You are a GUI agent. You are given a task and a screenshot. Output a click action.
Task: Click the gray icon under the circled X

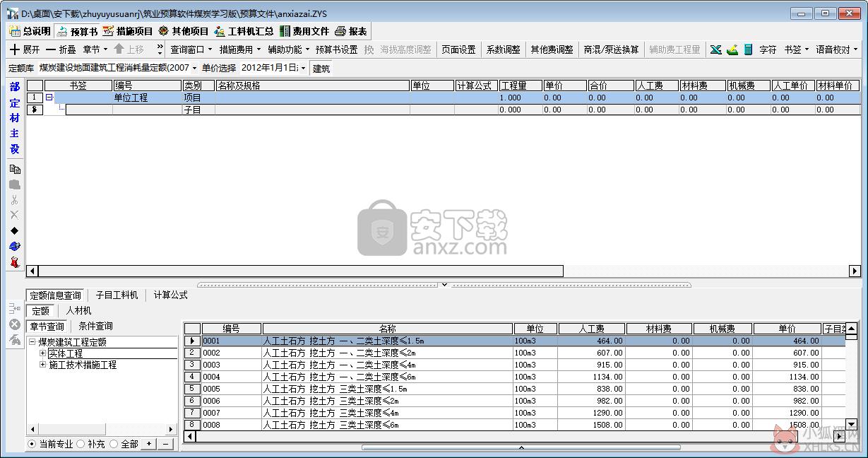[x=15, y=341]
